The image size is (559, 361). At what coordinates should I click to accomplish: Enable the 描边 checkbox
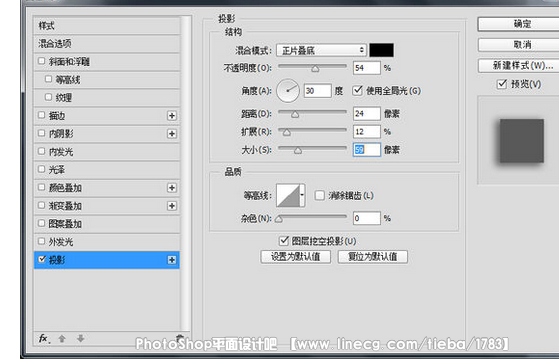[41, 115]
